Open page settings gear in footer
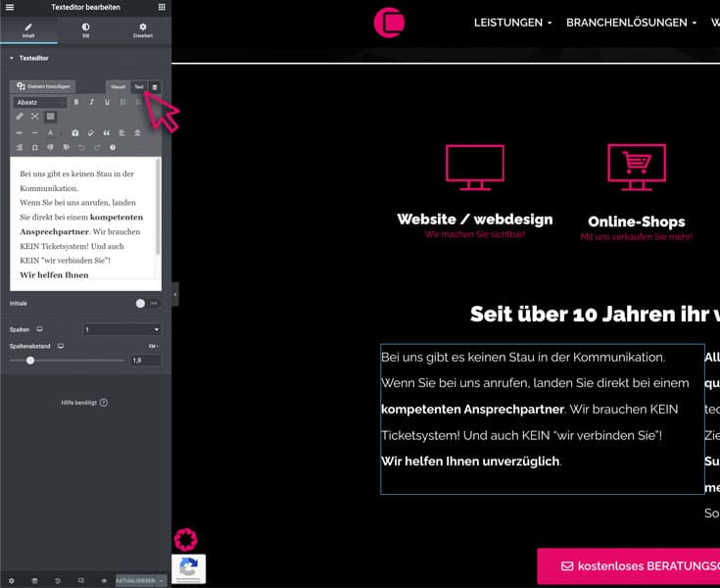Viewport: 720px width, 588px height. 12,580
